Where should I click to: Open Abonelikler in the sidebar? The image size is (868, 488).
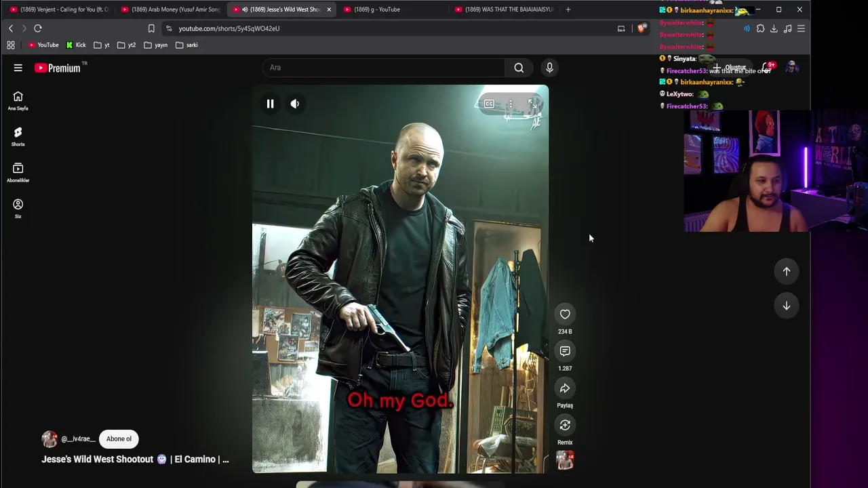click(x=18, y=173)
